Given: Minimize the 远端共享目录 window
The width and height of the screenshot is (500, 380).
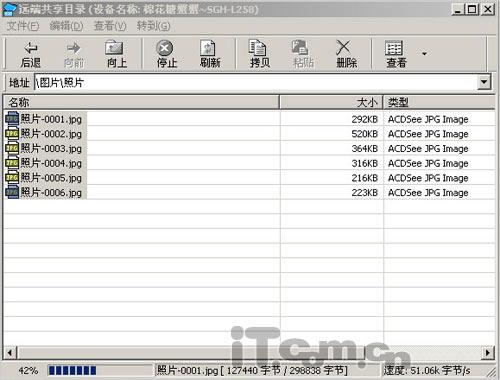Looking at the screenshot, I should (458, 9).
